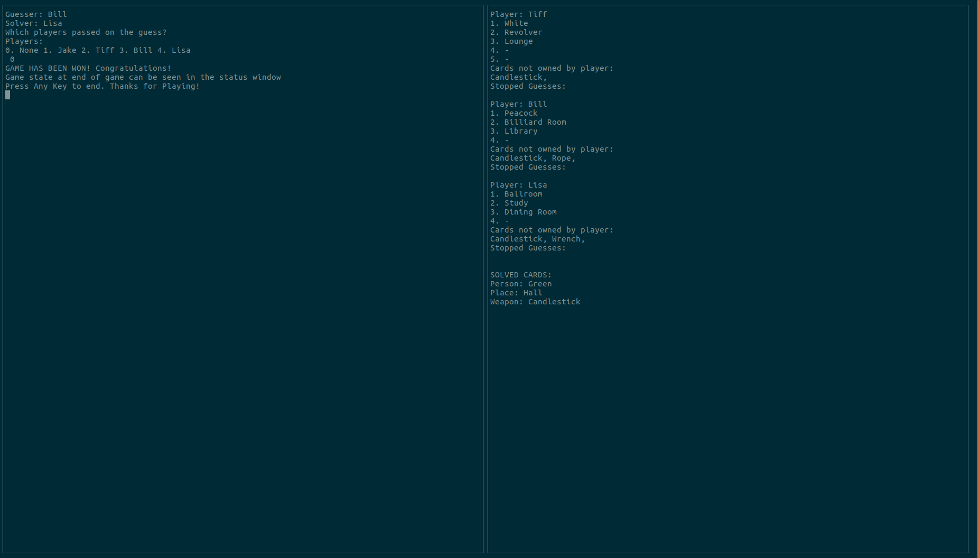Select the 'Solver: Lisa' line
This screenshot has height=558, width=980.
[34, 23]
